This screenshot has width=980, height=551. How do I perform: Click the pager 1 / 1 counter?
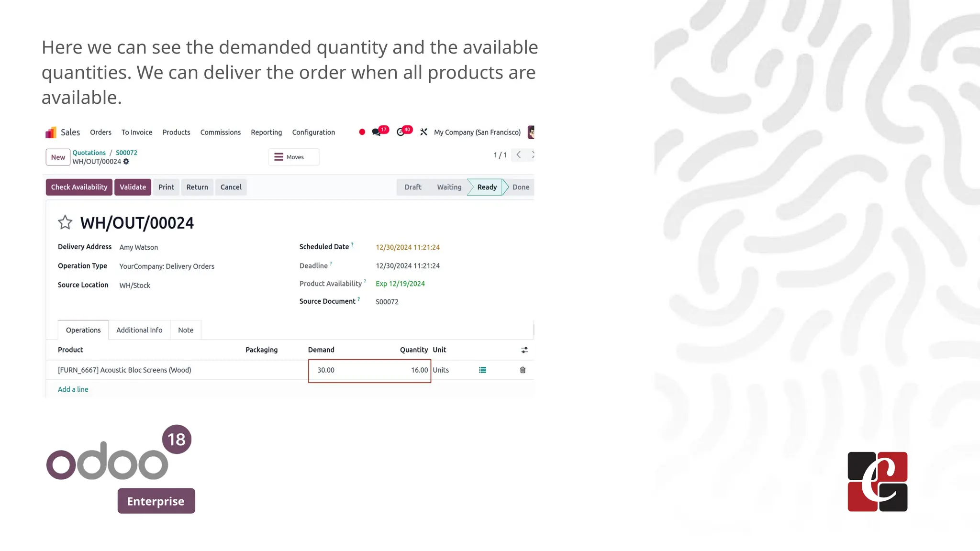pyautogui.click(x=500, y=155)
